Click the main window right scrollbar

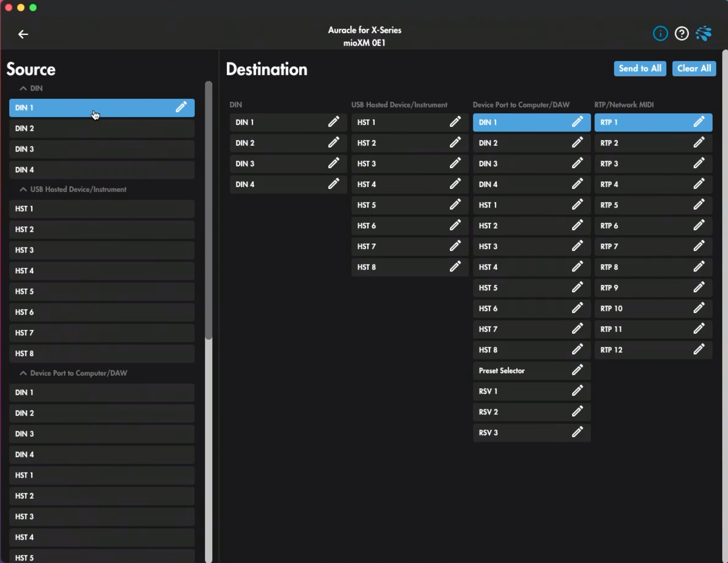tap(725, 306)
